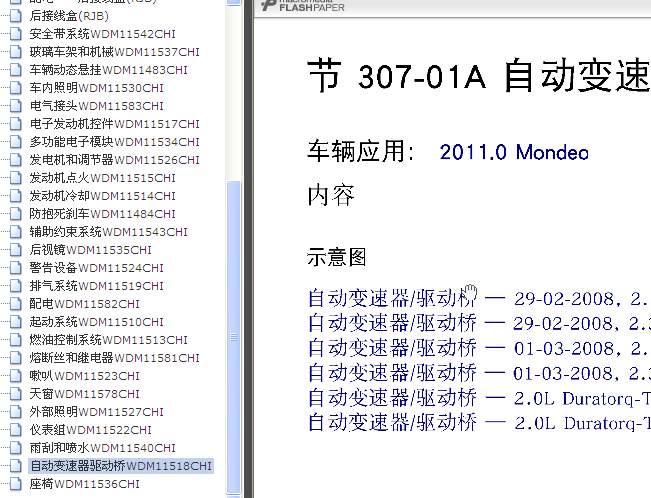Click page icon beside 天窗WDM11578CHI

click(16, 394)
